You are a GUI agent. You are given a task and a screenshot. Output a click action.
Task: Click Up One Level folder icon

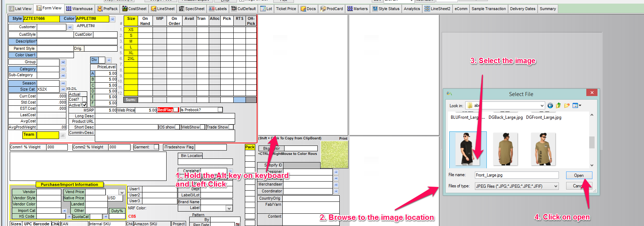(558, 105)
